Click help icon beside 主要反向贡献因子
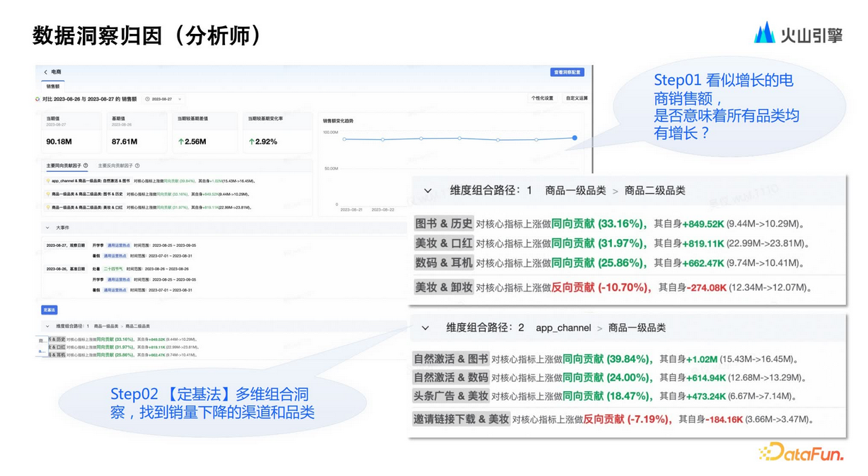Image resolution: width=868 pixels, height=476 pixels. coord(137,166)
